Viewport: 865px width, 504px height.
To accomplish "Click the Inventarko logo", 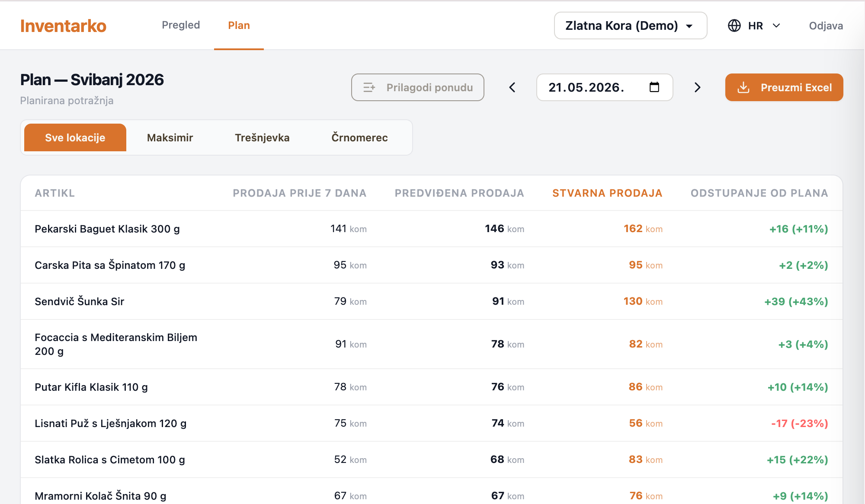I will pyautogui.click(x=63, y=26).
